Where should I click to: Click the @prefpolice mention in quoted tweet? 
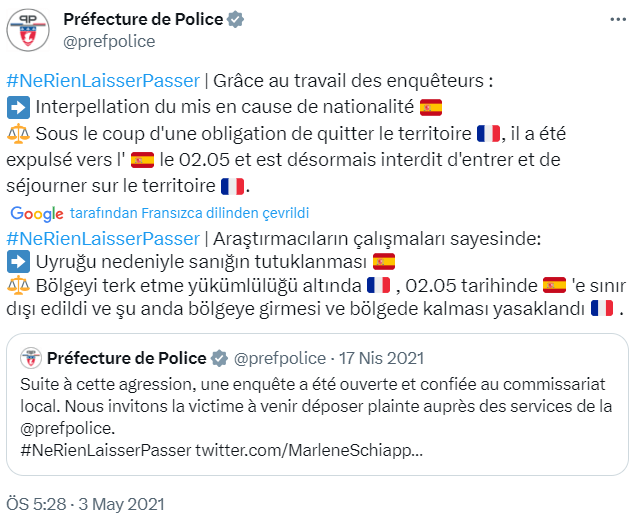(63, 430)
